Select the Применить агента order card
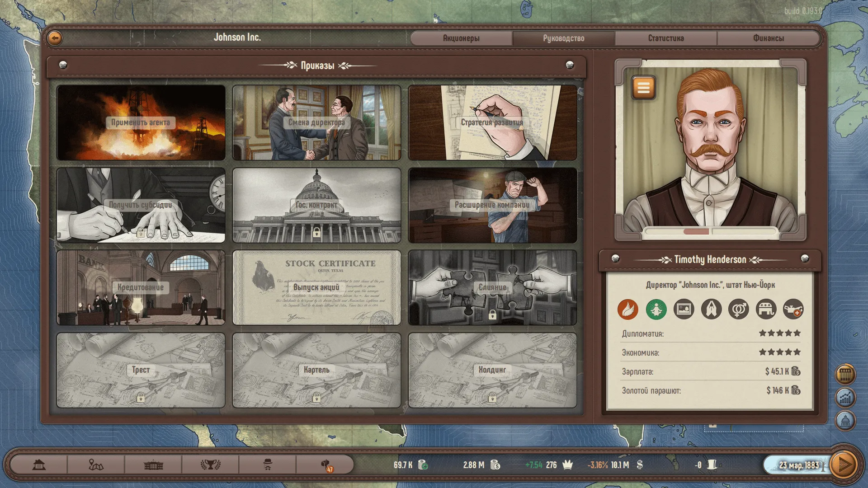The width and height of the screenshot is (868, 488). tap(141, 122)
